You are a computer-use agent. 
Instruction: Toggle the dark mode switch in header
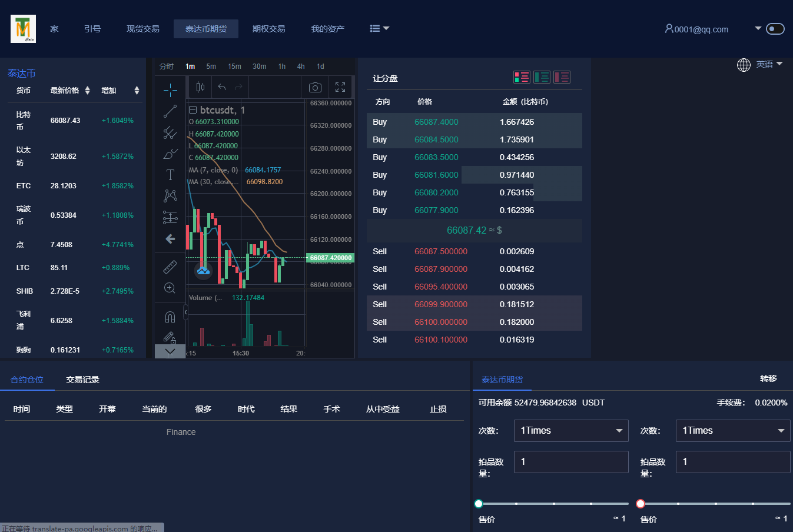pos(775,29)
